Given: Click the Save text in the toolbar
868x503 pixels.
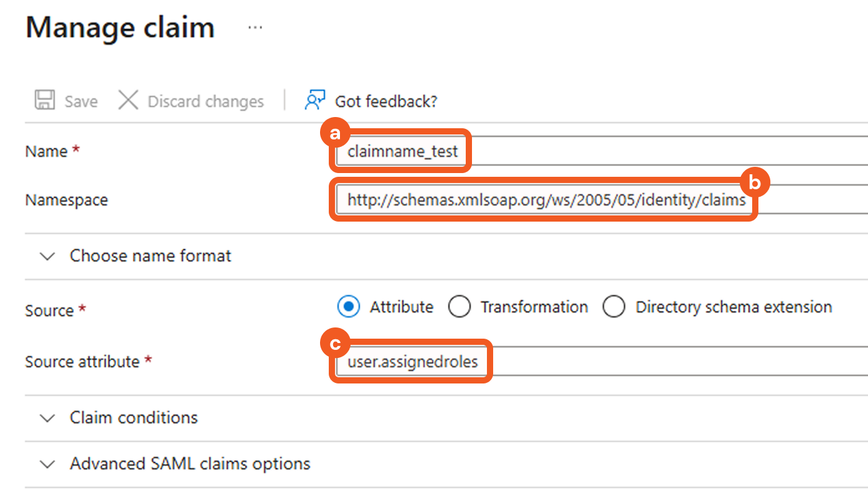Looking at the screenshot, I should (x=81, y=101).
